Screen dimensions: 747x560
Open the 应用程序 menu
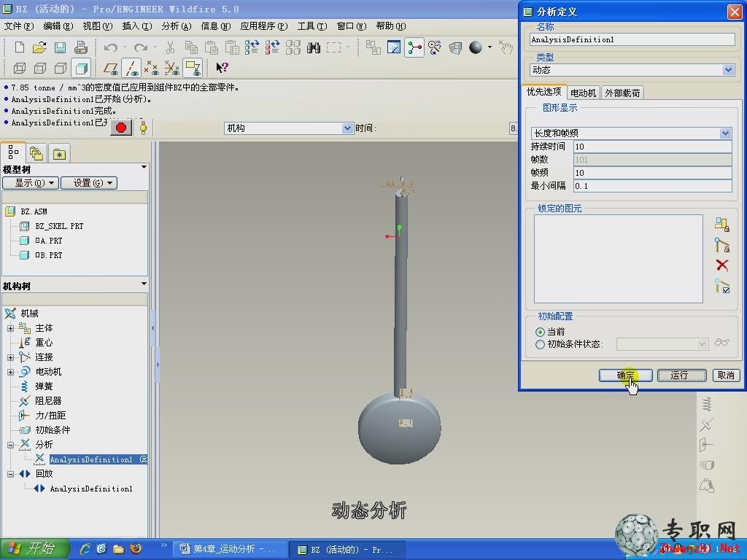pyautogui.click(x=264, y=26)
